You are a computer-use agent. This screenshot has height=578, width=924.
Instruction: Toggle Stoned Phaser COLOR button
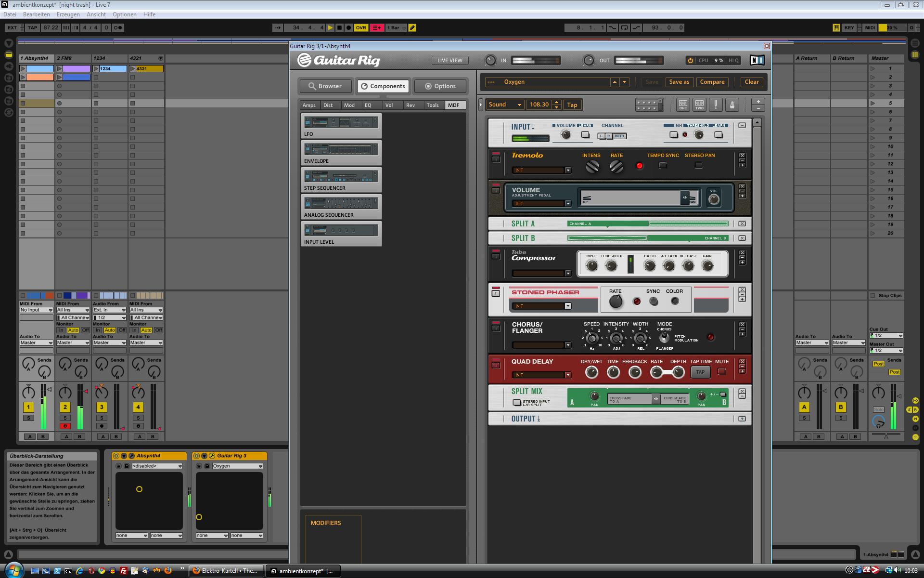coord(675,301)
